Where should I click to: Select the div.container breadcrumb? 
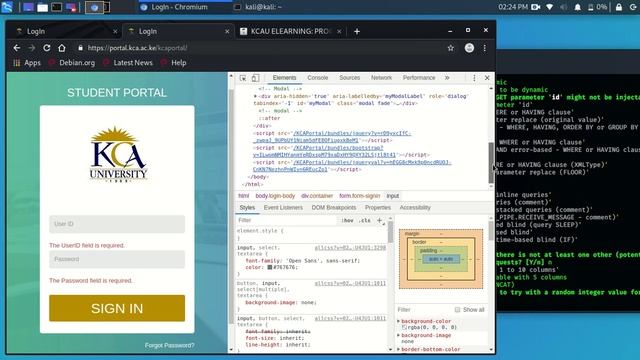(317, 196)
